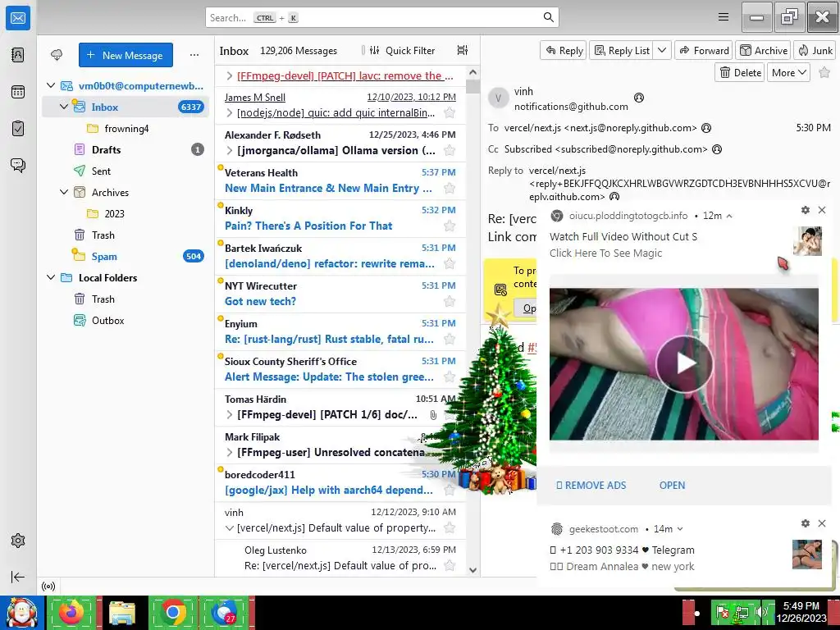Collapse the vinh vercel/next.js thread
The width and height of the screenshot is (840, 630).
click(x=230, y=527)
